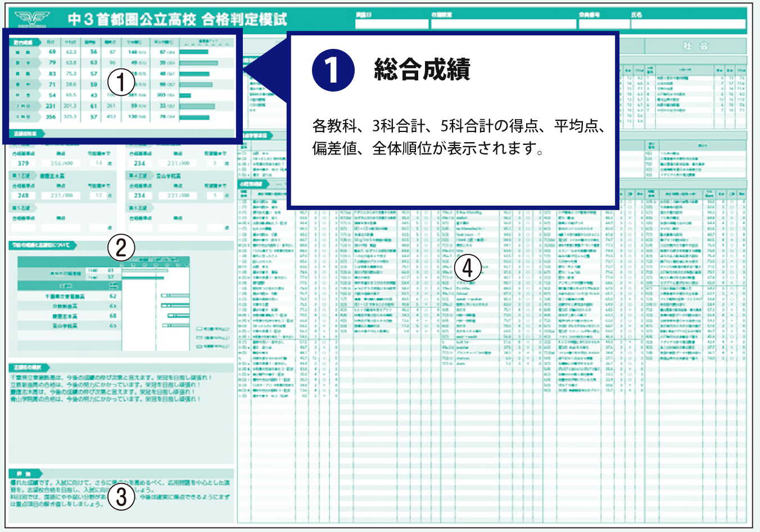The height and width of the screenshot is (532, 760).
Task: Click the circled number 3 marker
Action: pyautogui.click(x=121, y=497)
